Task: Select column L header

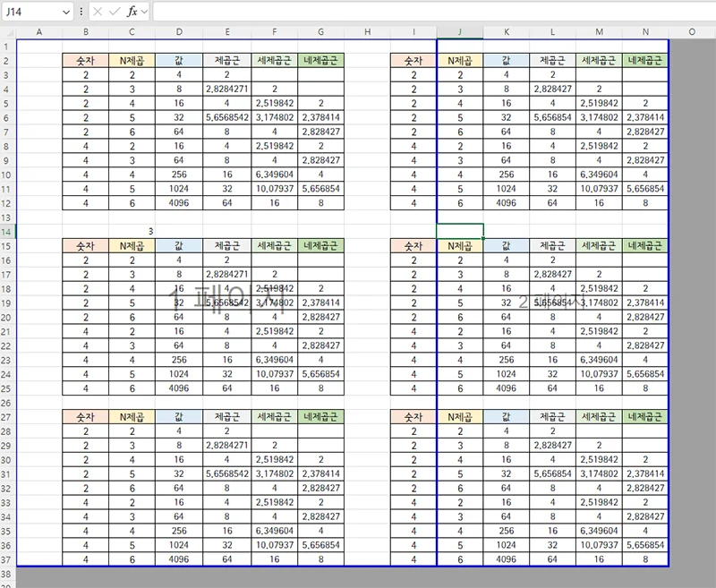Action: click(x=552, y=32)
